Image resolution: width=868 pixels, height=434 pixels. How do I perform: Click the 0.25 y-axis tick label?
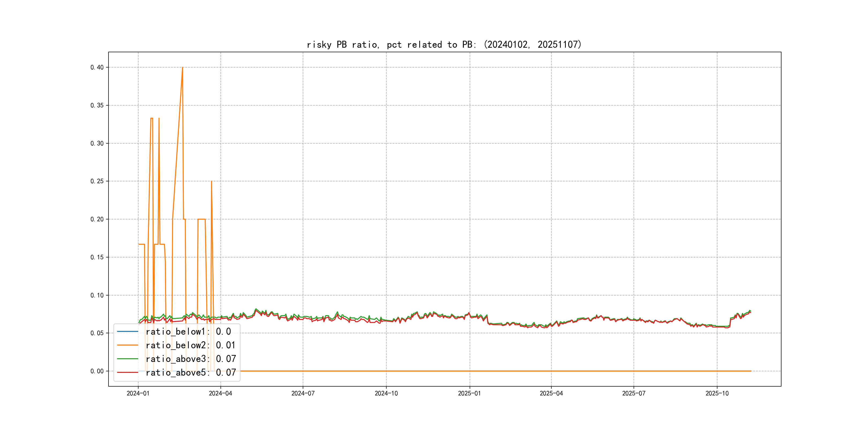point(97,181)
